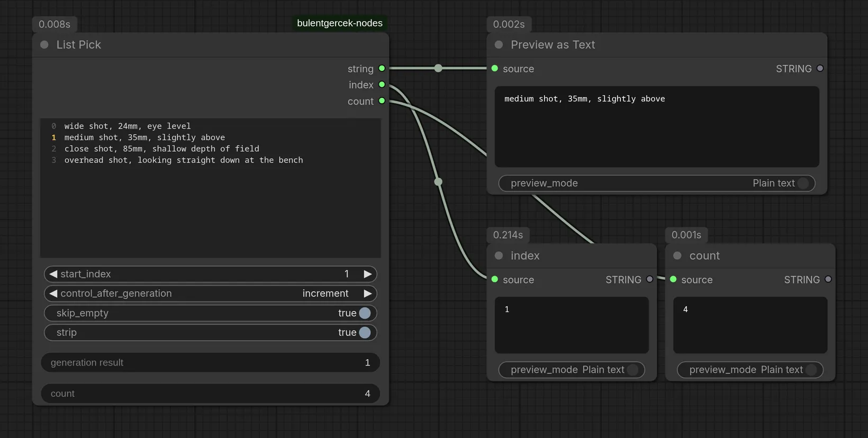Click the STRING output socket on index node

click(x=649, y=279)
